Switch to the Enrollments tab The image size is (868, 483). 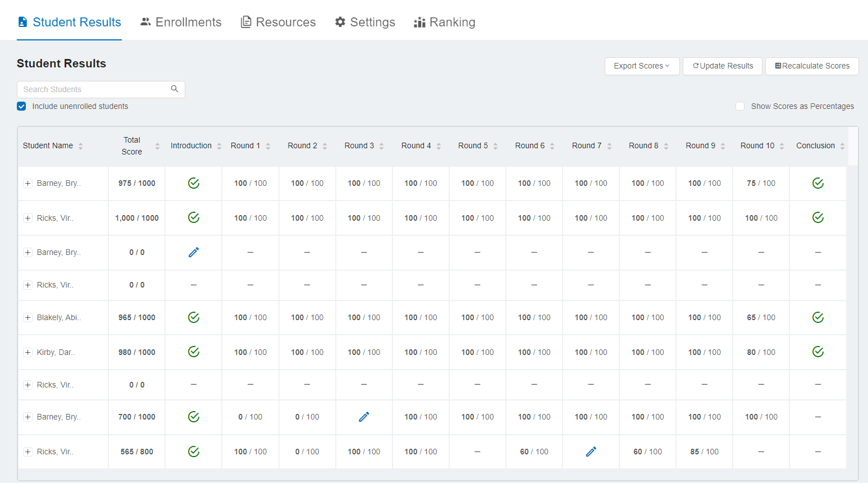181,22
